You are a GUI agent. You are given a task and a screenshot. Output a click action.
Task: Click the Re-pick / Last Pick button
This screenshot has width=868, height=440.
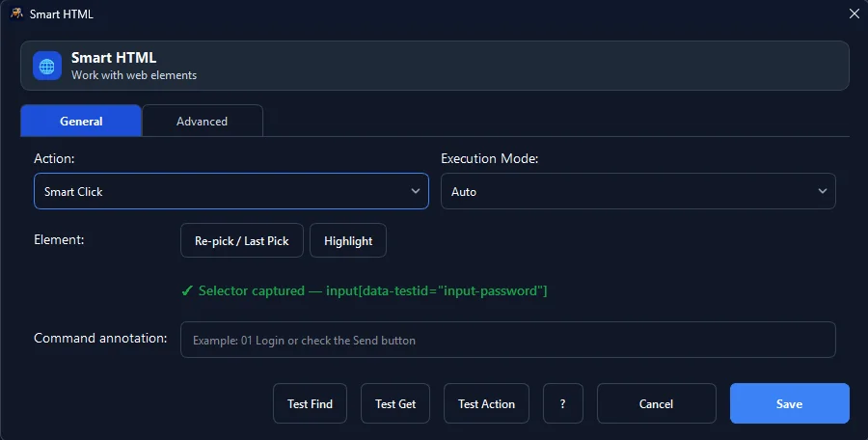pyautogui.click(x=242, y=240)
